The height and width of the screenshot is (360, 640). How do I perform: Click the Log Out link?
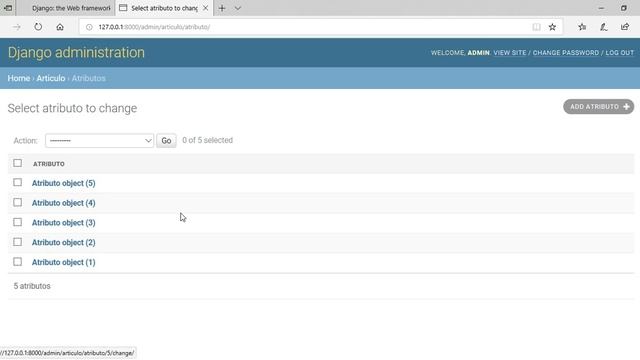point(620,53)
